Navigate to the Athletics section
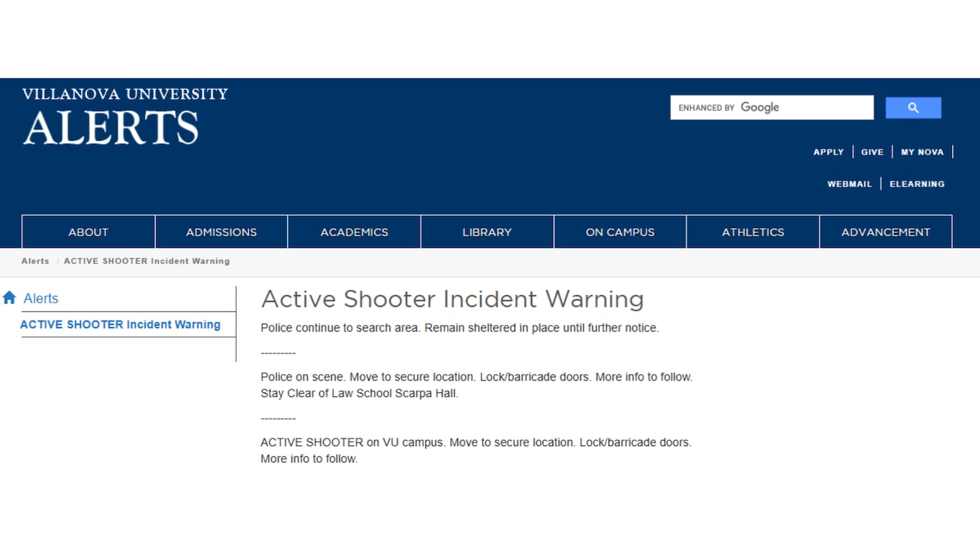Viewport: 980px width, 551px height. tap(753, 232)
